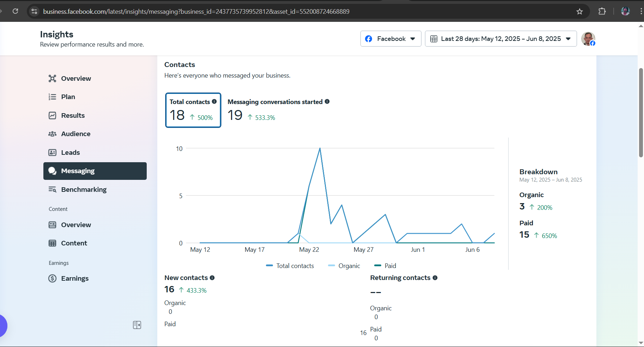The height and width of the screenshot is (347, 644).
Task: Click the New contacts info icon
Action: [212, 278]
